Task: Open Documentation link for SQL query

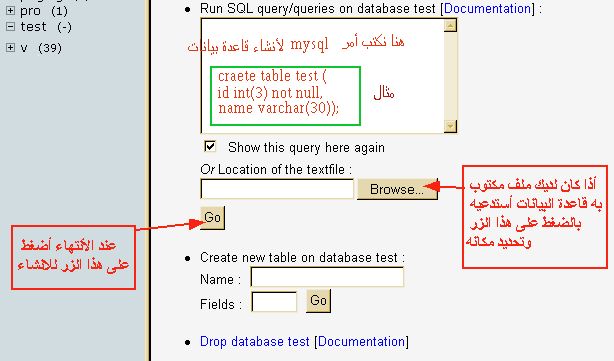Action: click(488, 9)
